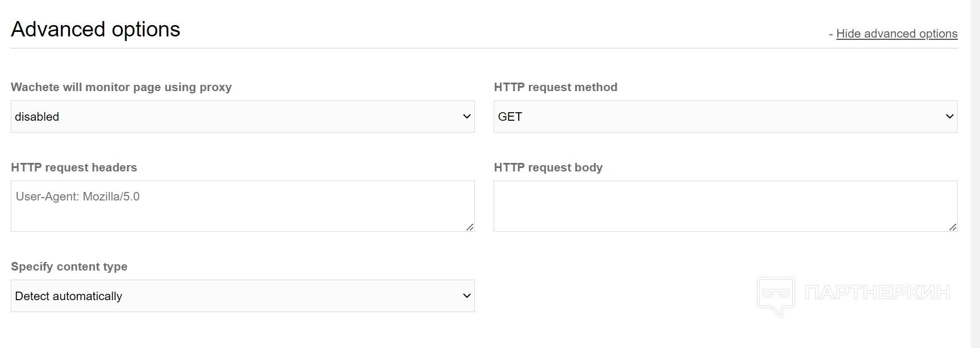Open the HTTP request method dropdown
The width and height of the screenshot is (980, 348).
[x=725, y=117]
